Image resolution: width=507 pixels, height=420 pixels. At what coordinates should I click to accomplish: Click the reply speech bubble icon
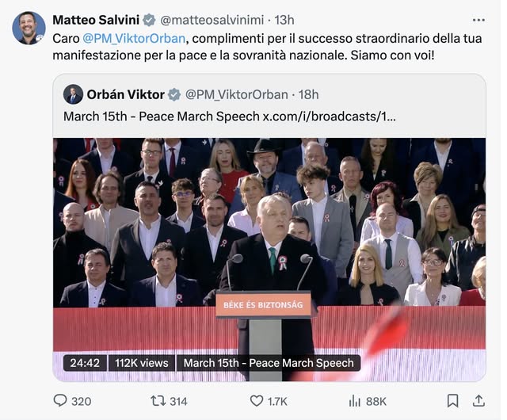click(x=60, y=401)
